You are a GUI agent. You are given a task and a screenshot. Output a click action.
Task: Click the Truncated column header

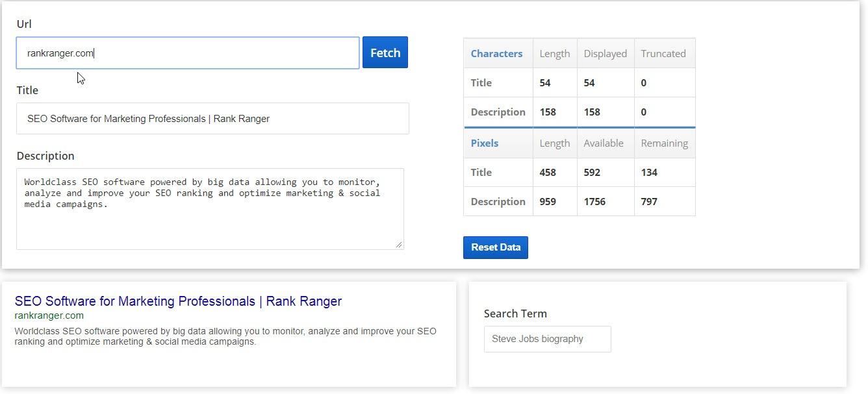pos(663,54)
